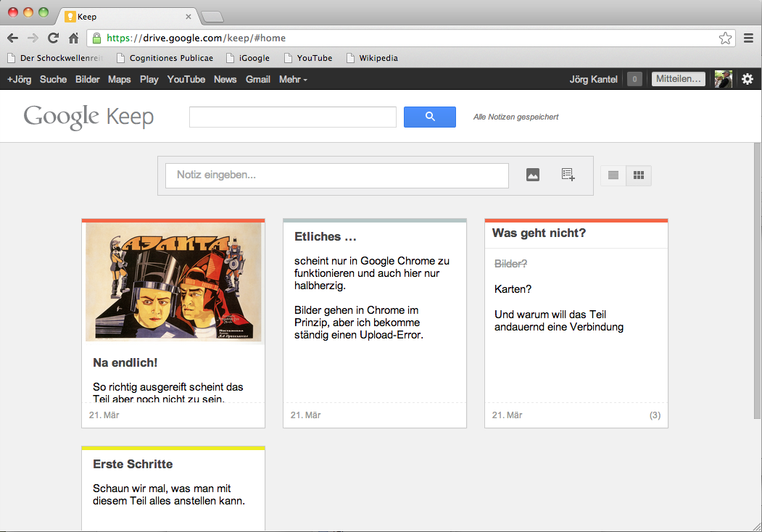Create a new list note icon

click(568, 175)
